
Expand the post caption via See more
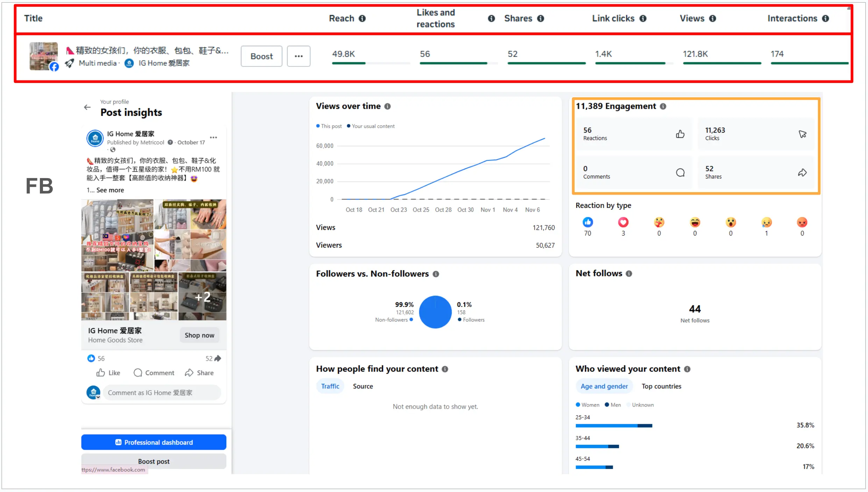(x=111, y=190)
